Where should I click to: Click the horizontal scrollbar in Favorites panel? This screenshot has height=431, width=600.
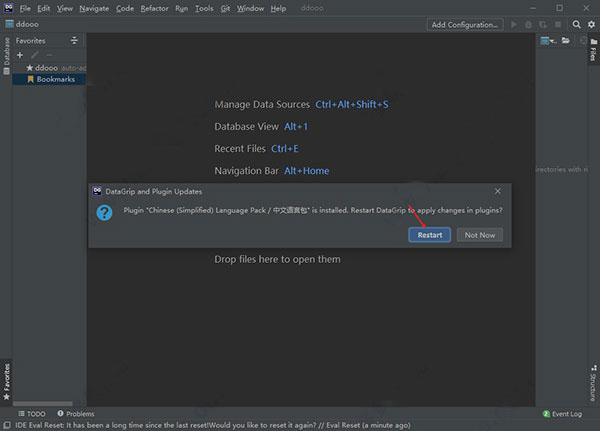(x=42, y=403)
